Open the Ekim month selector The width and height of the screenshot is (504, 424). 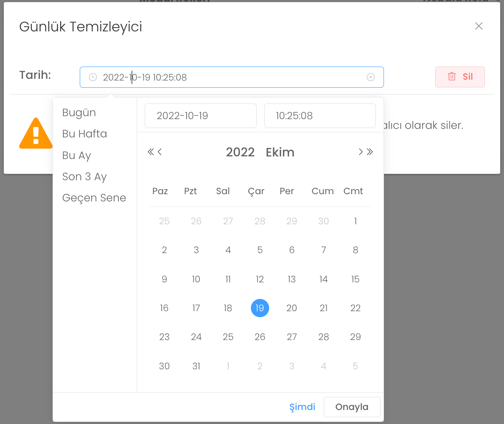280,152
